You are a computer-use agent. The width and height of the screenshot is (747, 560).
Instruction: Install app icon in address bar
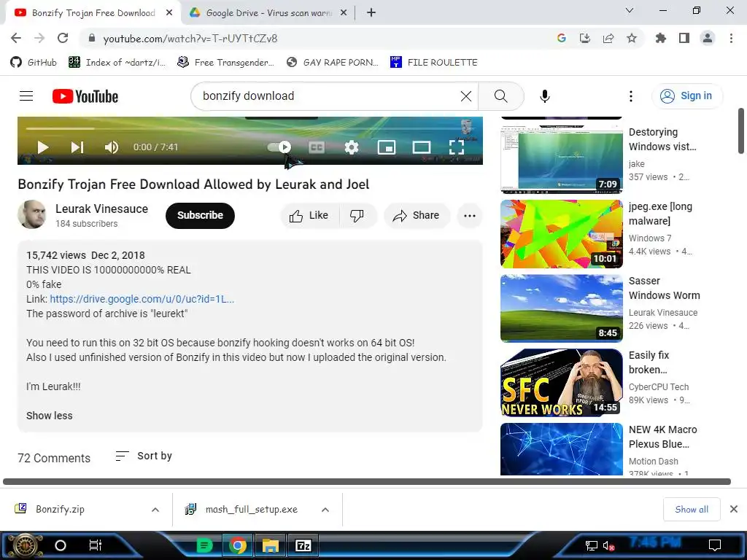[x=585, y=38]
